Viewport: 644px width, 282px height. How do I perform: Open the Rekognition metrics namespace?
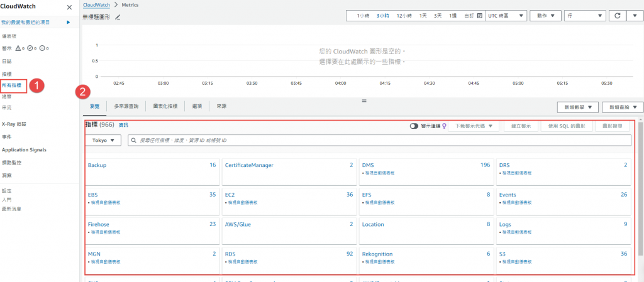point(377,254)
